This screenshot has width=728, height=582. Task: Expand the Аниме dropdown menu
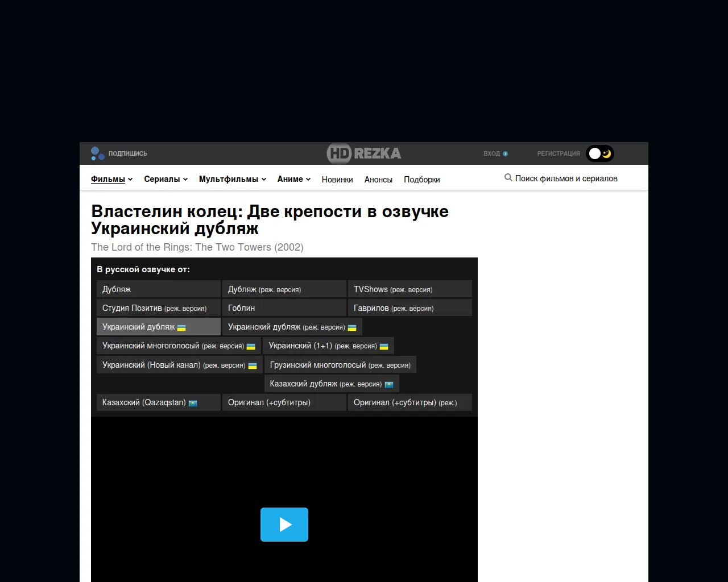294,179
